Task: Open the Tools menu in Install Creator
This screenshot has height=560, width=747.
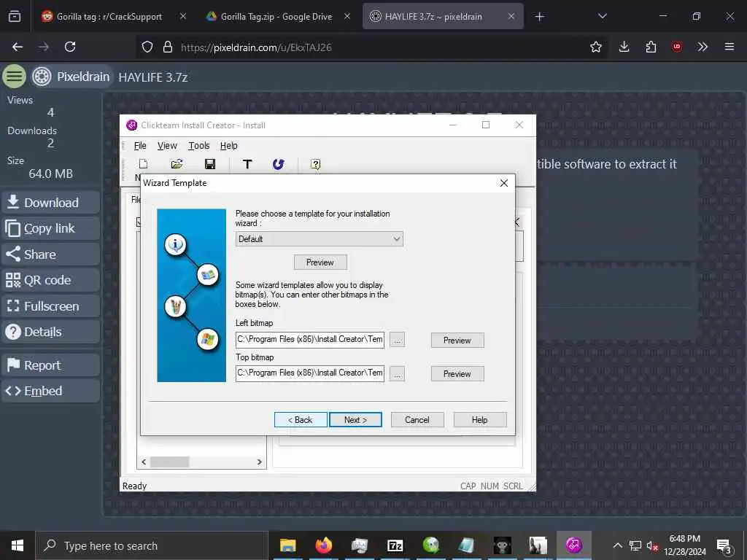Action: click(x=198, y=146)
